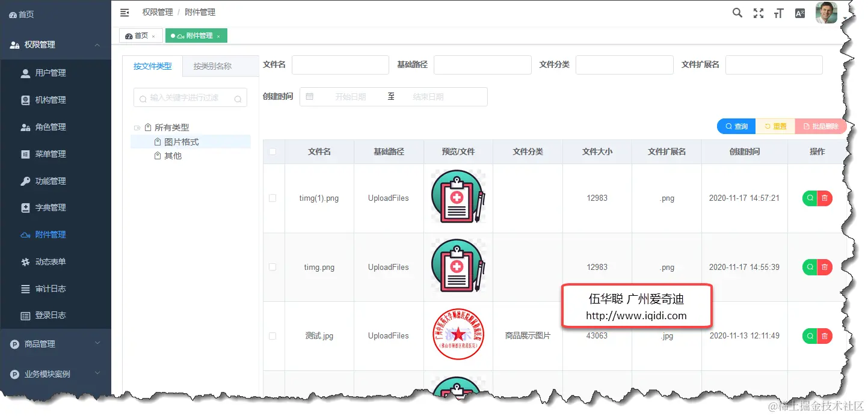The height and width of the screenshot is (416, 868).
Task: Focus the 文件扩展名 search field
Action: click(774, 65)
